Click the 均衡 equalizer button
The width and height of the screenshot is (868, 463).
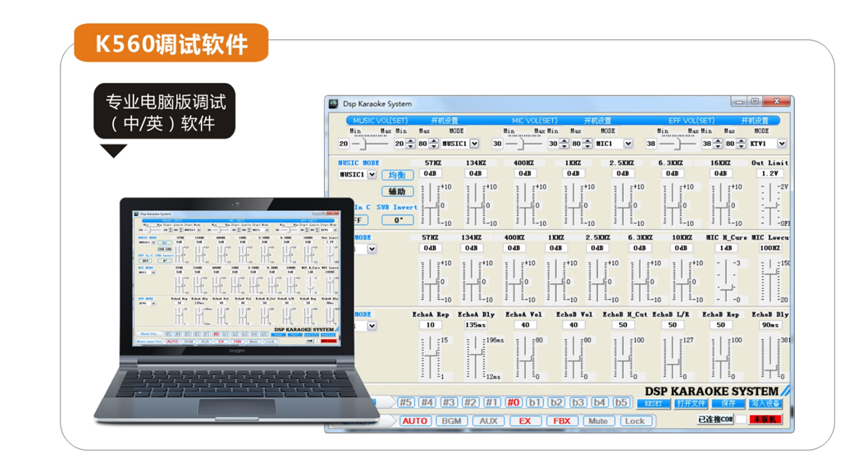[x=397, y=175]
